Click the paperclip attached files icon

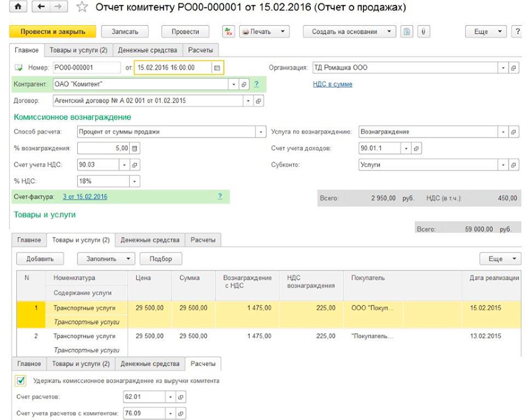click(x=422, y=32)
